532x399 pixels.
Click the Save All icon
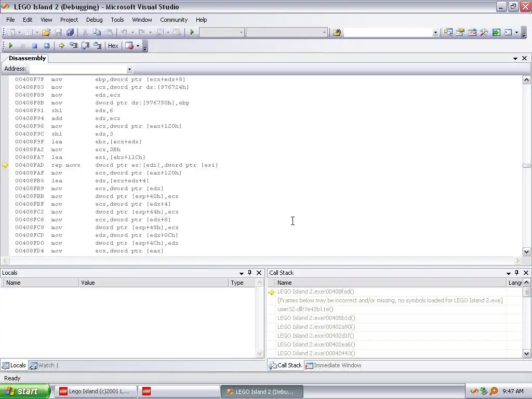pyautogui.click(x=70, y=32)
